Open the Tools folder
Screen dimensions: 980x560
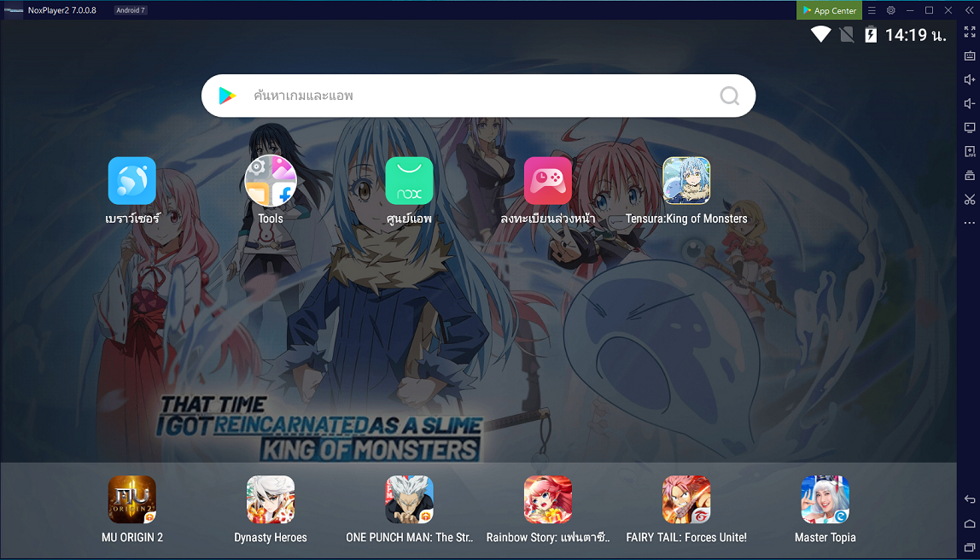pos(271,181)
